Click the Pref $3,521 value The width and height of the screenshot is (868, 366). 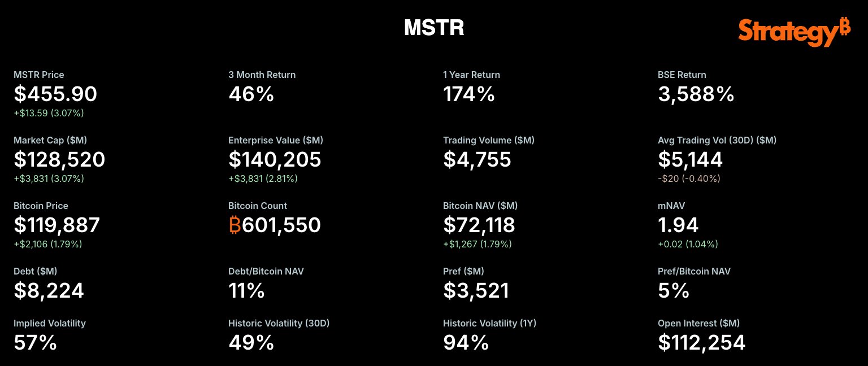(x=476, y=291)
